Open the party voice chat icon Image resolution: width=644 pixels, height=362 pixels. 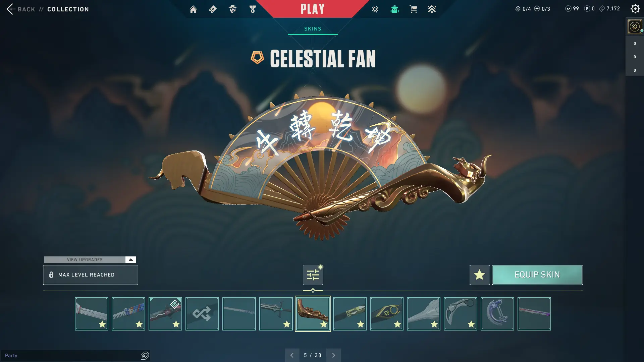(x=145, y=356)
